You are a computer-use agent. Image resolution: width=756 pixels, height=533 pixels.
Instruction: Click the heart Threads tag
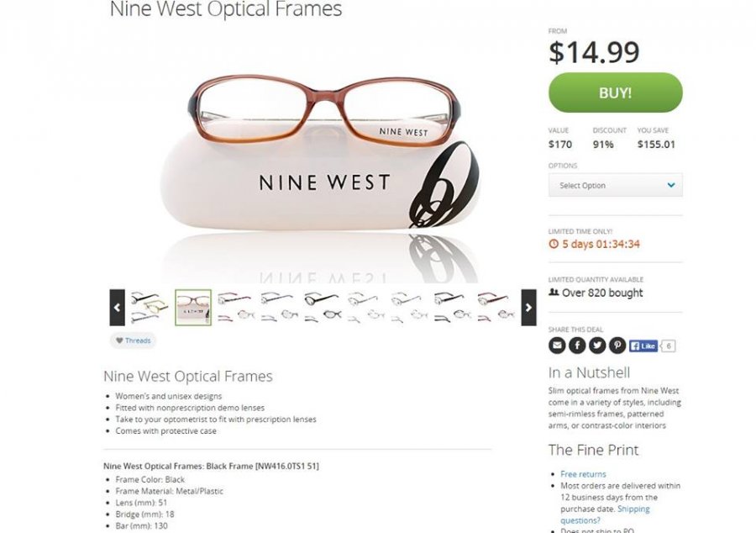click(x=133, y=340)
